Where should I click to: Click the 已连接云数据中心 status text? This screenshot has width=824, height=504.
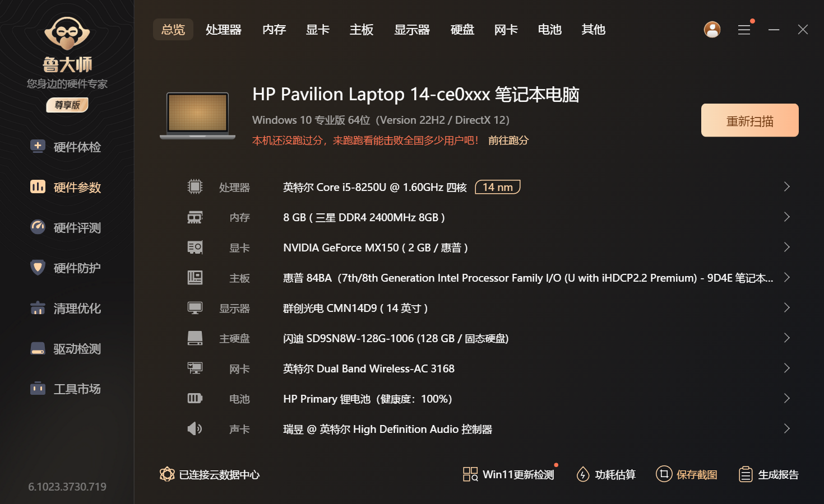(219, 475)
